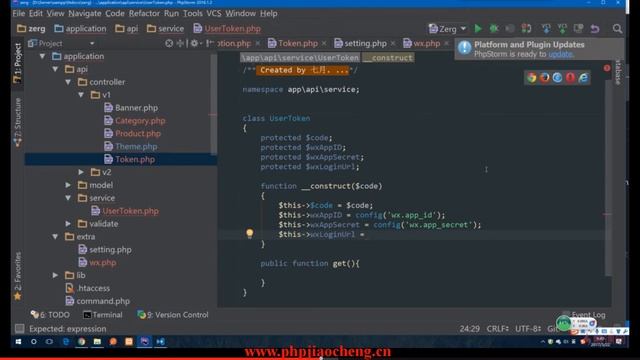The width and height of the screenshot is (640, 360).
Task: Open the Navigate menu
Action: click(84, 13)
